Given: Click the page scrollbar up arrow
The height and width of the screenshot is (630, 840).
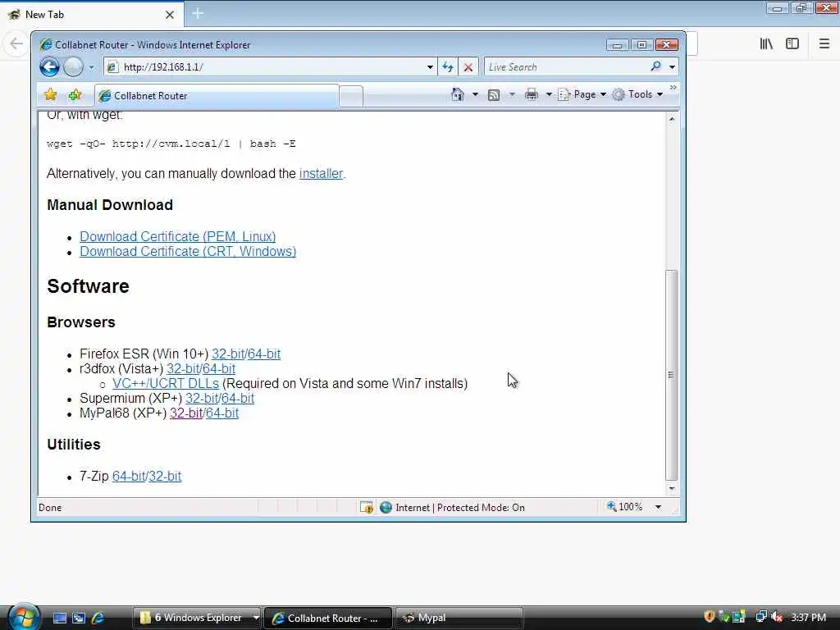Looking at the screenshot, I should pos(671,119).
